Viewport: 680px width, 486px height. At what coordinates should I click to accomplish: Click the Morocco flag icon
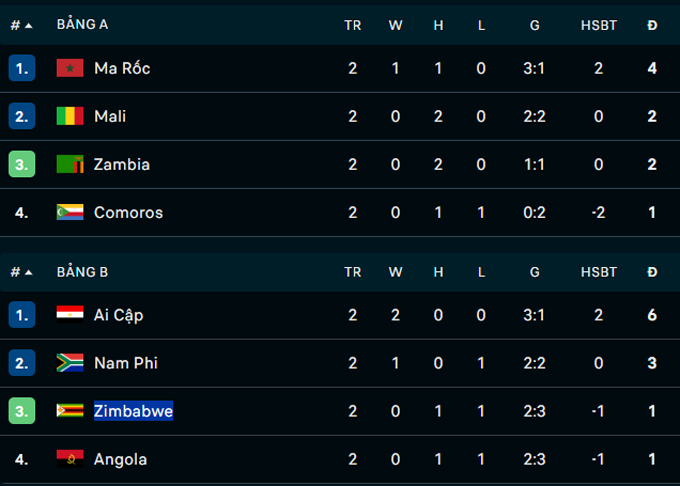[x=70, y=68]
